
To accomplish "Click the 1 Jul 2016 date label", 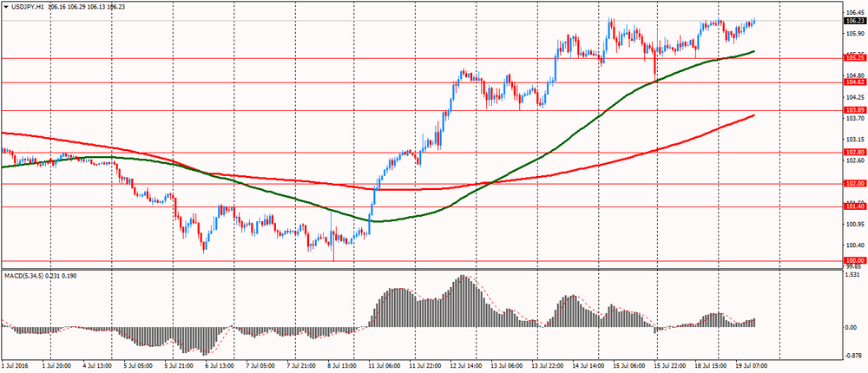I will point(16,366).
